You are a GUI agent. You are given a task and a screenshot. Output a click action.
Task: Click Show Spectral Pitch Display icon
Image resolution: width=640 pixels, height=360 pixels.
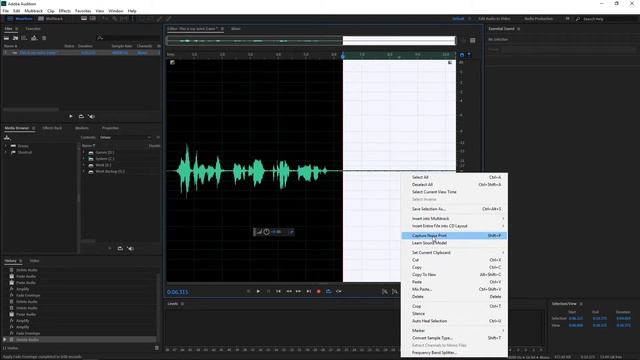(93, 19)
